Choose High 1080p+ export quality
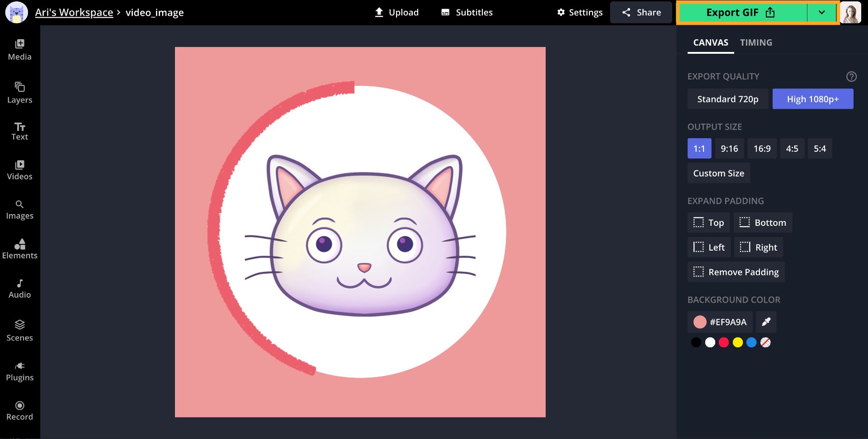Screen dimensions: 868x439 812,99
